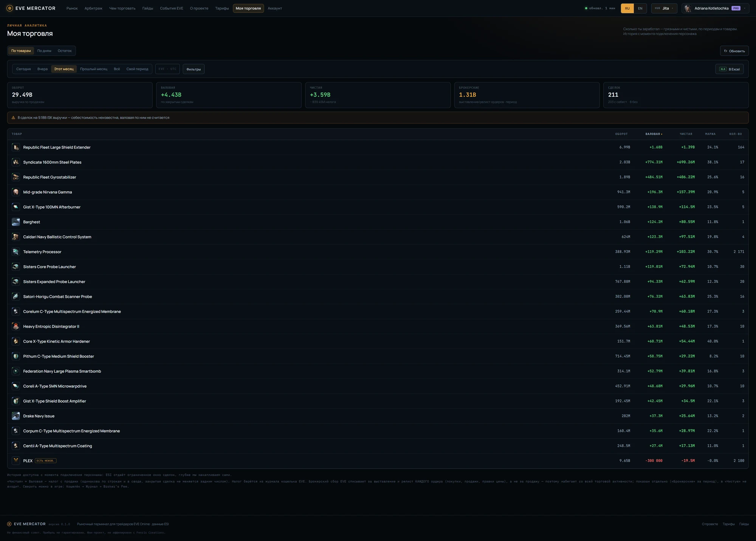Select the Вчера period

tap(42, 69)
